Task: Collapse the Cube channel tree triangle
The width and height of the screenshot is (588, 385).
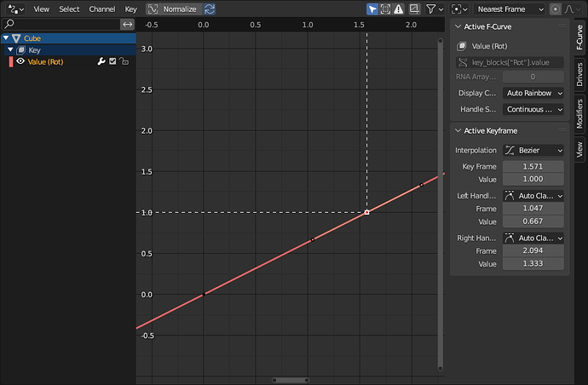Action: 6,37
